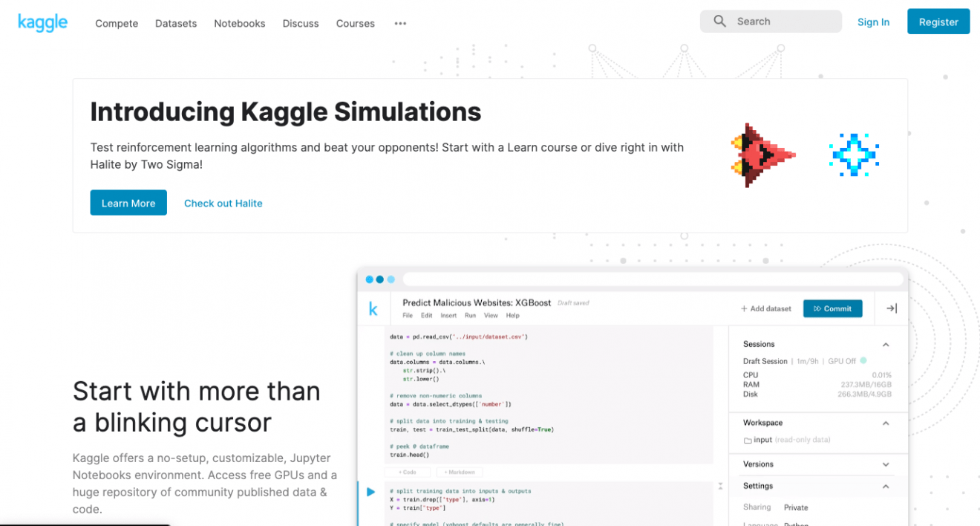
Task: Click the + Code button
Action: click(408, 472)
